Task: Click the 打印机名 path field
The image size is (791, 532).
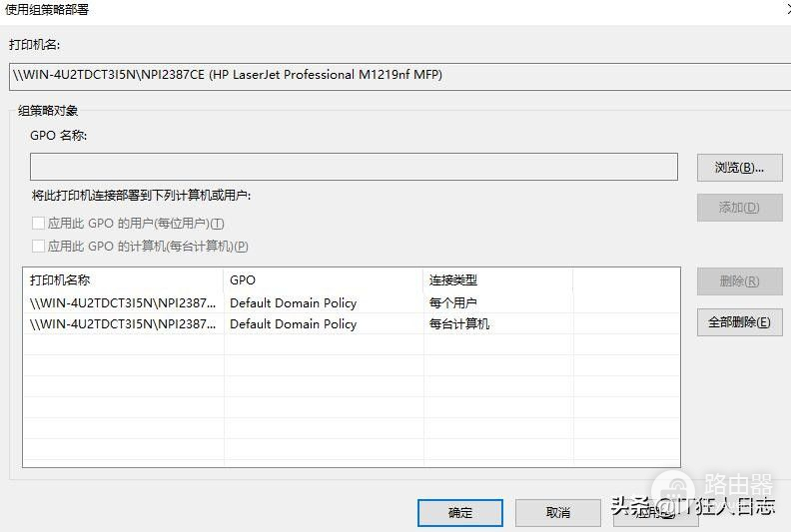Action: click(x=399, y=75)
